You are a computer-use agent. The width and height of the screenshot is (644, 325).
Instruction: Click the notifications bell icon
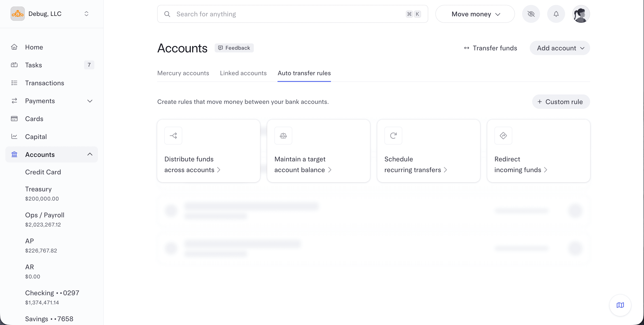tap(556, 14)
